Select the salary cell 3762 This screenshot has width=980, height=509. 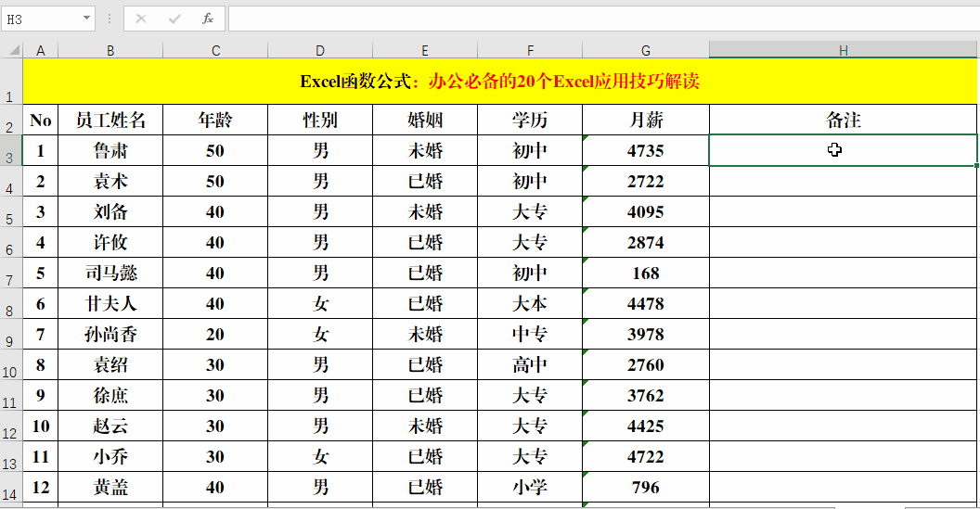point(646,395)
